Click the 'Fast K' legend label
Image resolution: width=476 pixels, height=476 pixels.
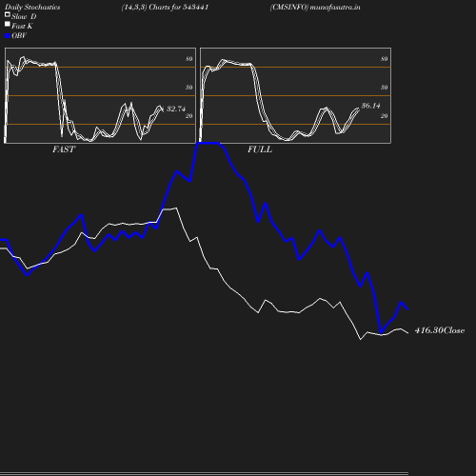22,27
